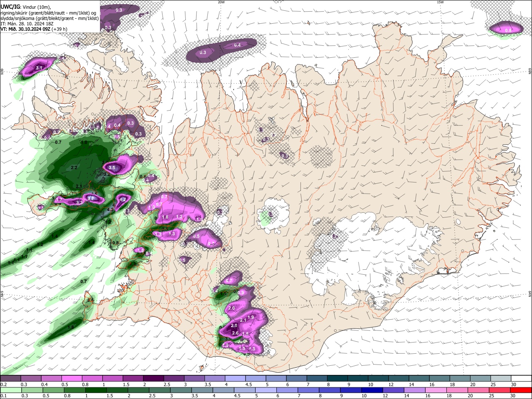Click the snow legend swatch between 0.2 and 0.3
This screenshot has height=399, width=532.
[10, 379]
